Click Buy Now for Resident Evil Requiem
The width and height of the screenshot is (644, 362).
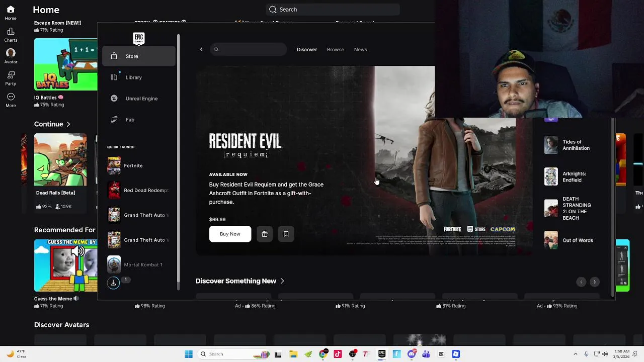pyautogui.click(x=230, y=234)
